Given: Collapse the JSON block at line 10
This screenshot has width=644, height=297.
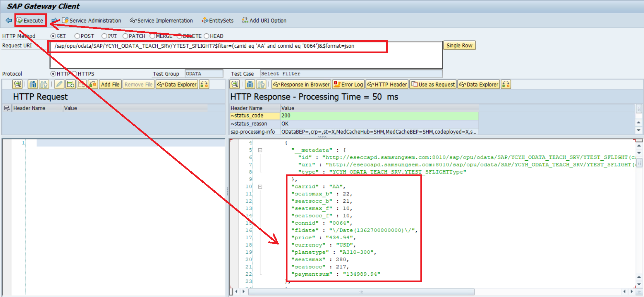Looking at the screenshot, I should pyautogui.click(x=260, y=187).
